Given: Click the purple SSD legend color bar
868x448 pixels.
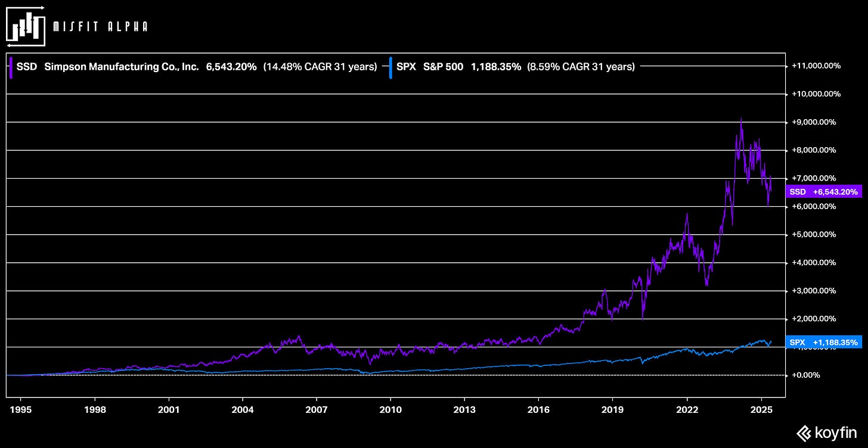Looking at the screenshot, I should click(11, 67).
